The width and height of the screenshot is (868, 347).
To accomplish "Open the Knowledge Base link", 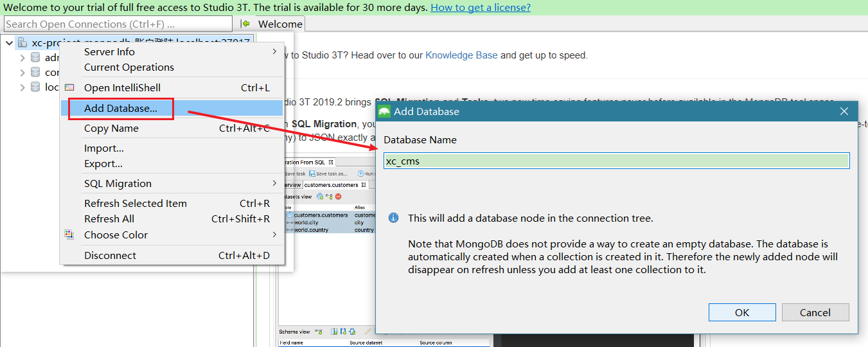I will click(461, 55).
